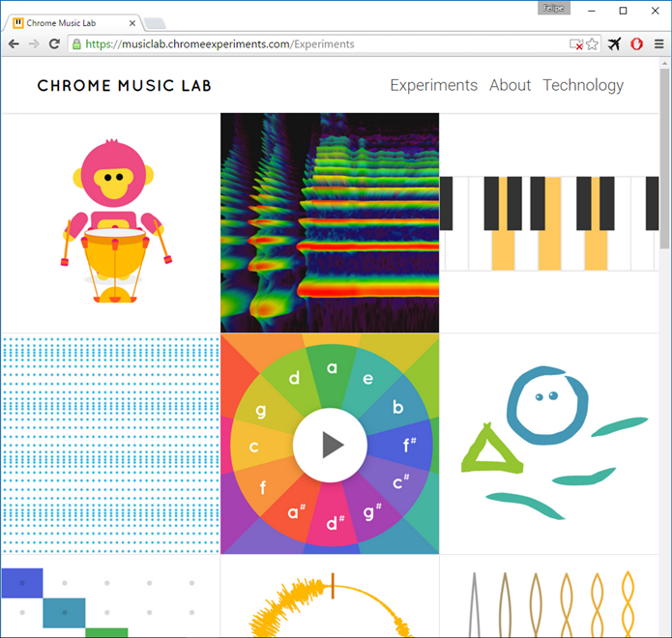The image size is (672, 638).
Task: Click the Felipe profile button
Action: click(554, 8)
